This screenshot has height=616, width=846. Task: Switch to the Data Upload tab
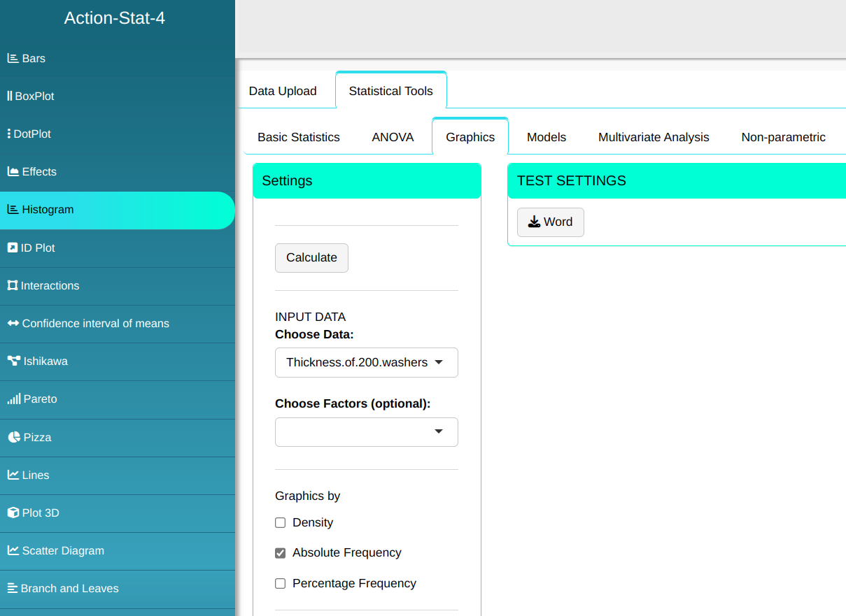coord(283,91)
